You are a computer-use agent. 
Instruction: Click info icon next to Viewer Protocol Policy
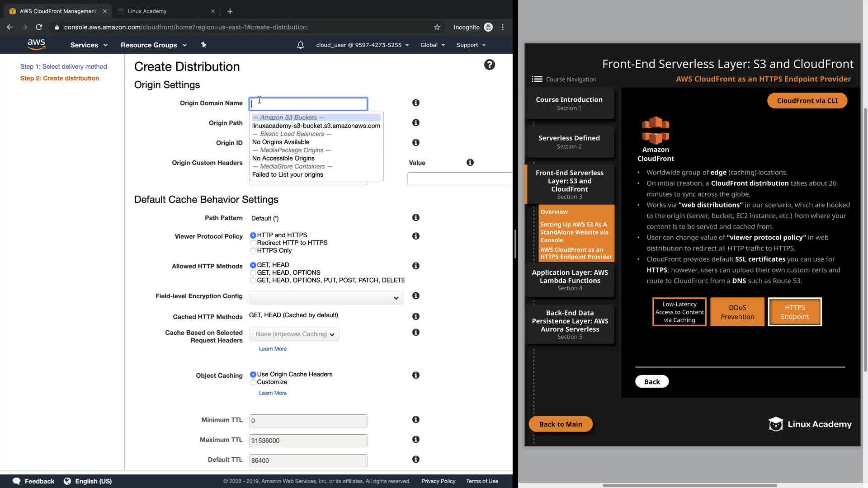[x=416, y=236]
